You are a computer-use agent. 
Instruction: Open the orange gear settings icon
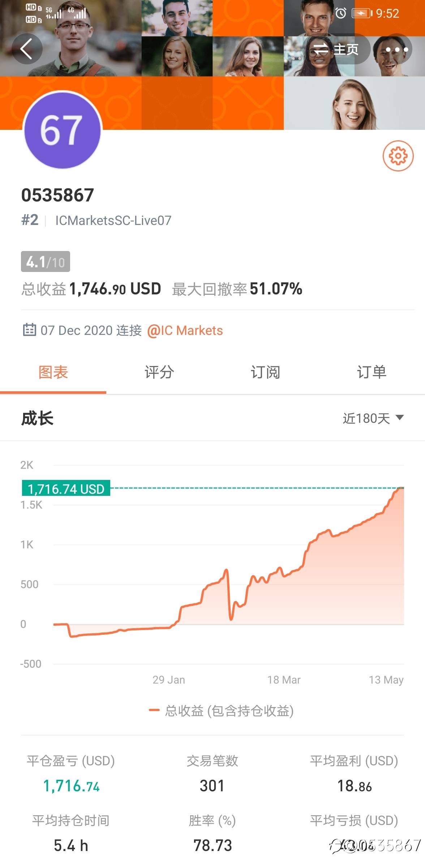tap(398, 156)
